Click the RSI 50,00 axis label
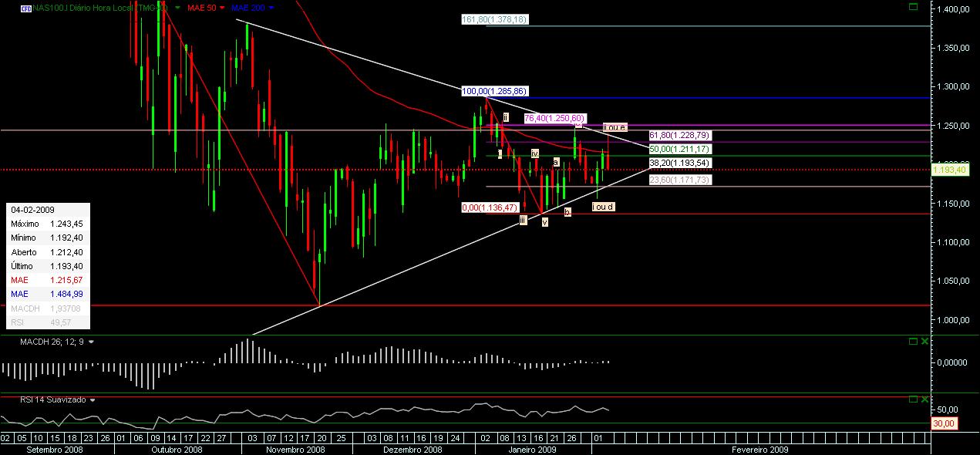980x455 pixels. pos(948,410)
